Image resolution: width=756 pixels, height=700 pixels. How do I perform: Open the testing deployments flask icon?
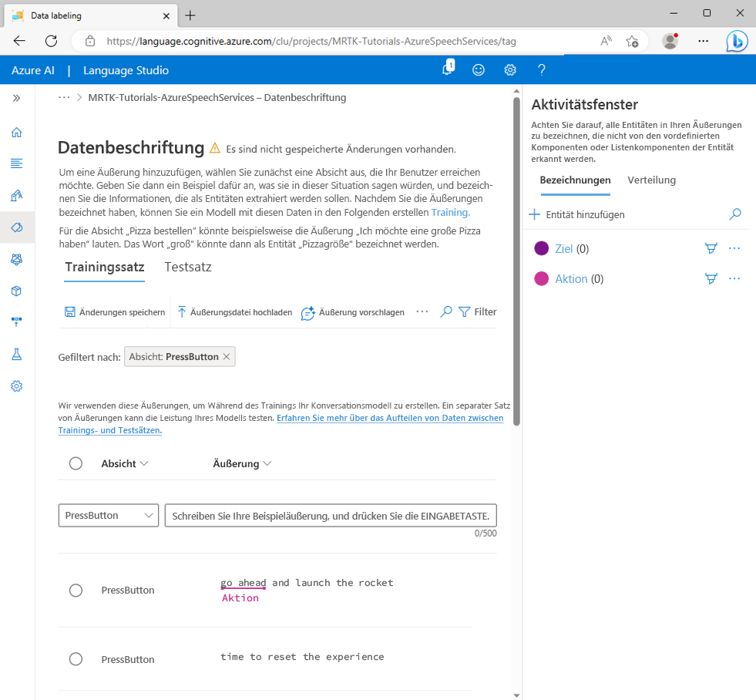coord(16,354)
